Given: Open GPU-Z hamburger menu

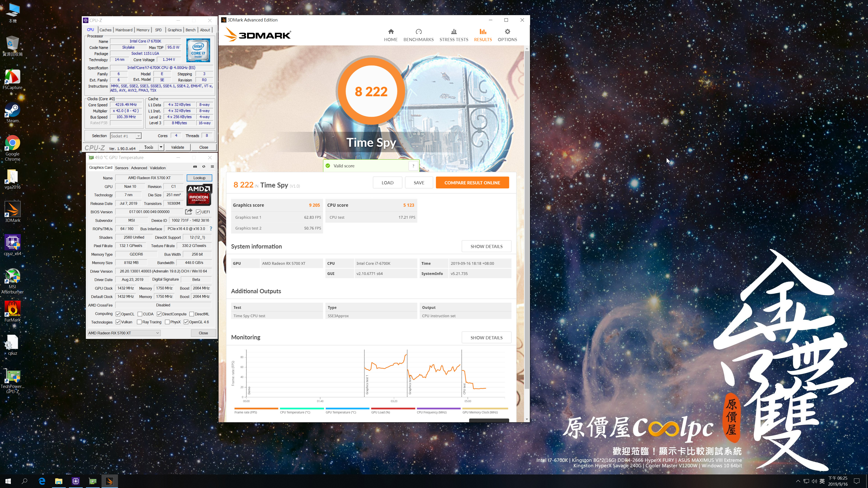Looking at the screenshot, I should (212, 167).
